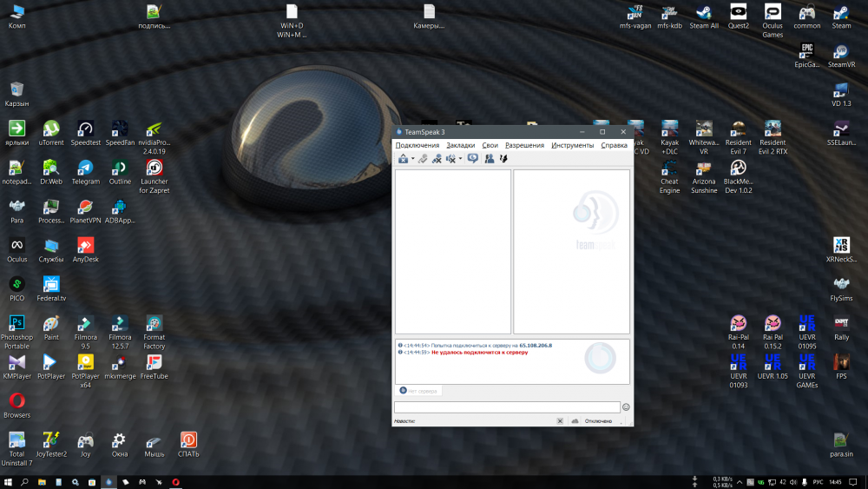Open the contacts manager toolbar icon

click(x=490, y=159)
